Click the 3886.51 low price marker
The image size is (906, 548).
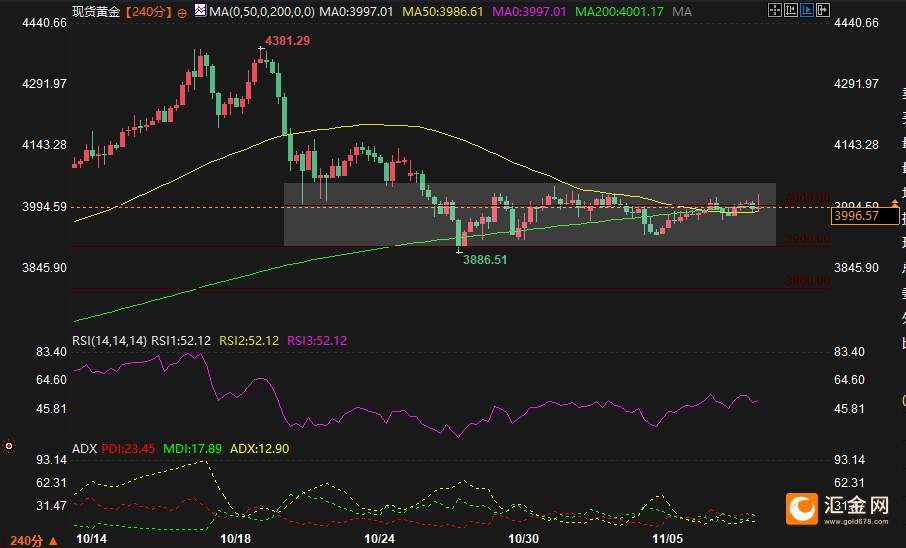click(485, 259)
